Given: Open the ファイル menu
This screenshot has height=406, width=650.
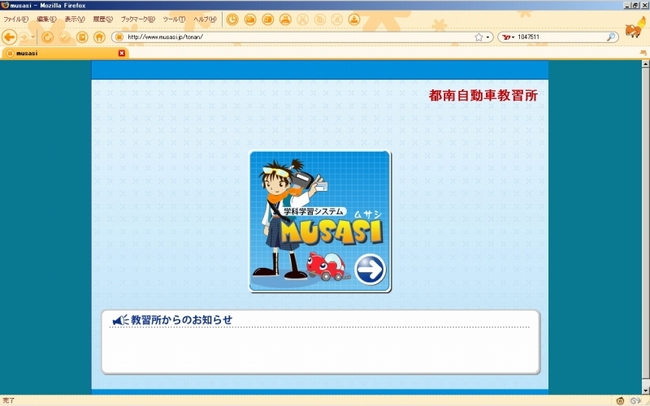Looking at the screenshot, I should pyautogui.click(x=16, y=19).
